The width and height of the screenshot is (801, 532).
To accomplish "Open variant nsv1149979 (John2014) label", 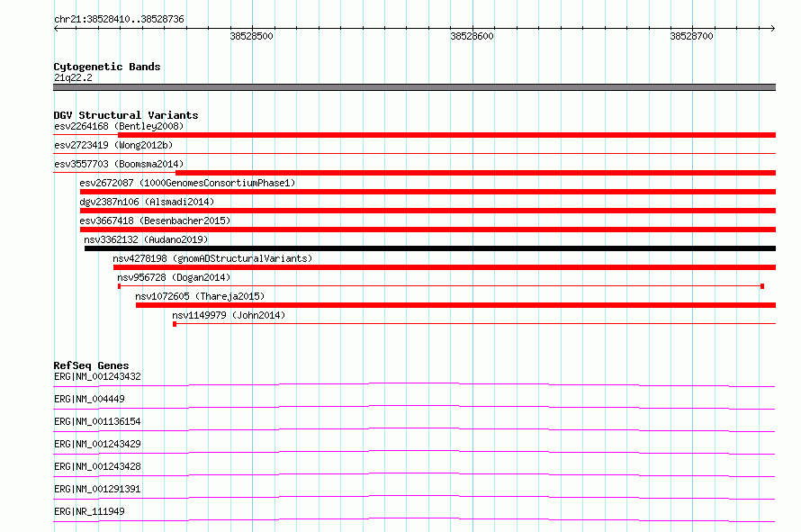I will 229,315.
